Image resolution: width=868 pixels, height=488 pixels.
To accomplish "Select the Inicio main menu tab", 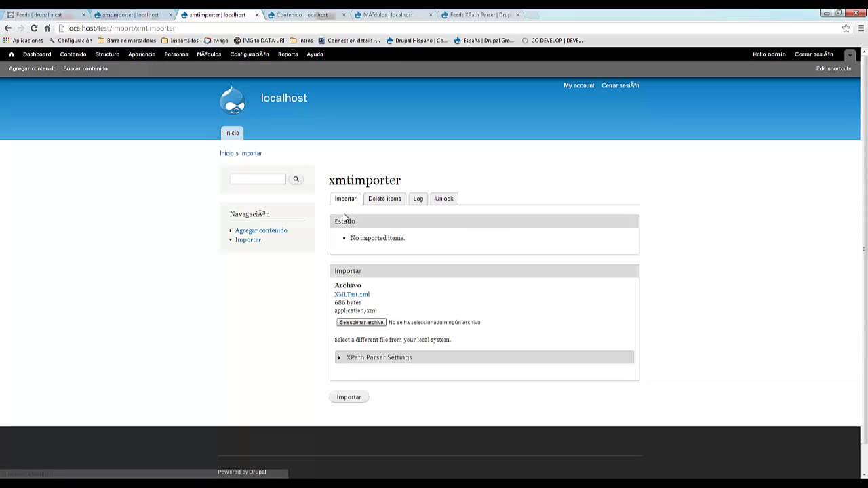I will point(232,133).
